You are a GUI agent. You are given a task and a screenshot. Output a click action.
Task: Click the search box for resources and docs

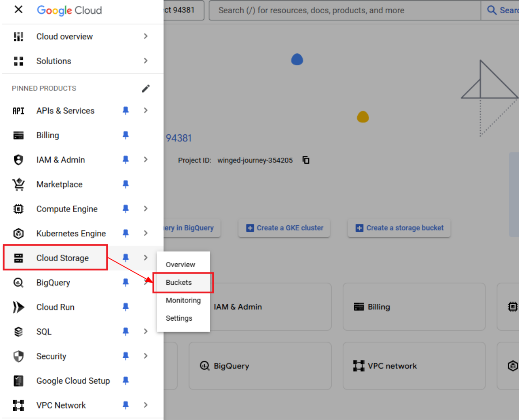345,10
